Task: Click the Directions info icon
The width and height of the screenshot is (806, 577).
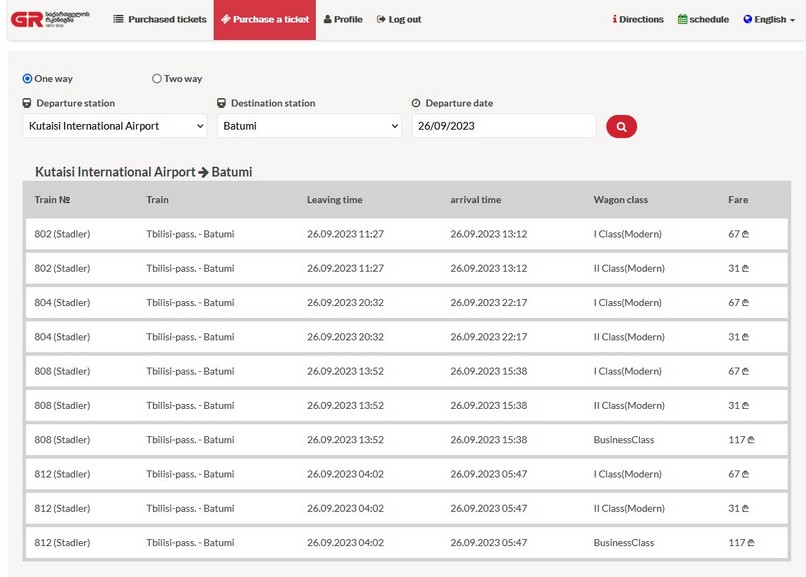Action: click(614, 19)
